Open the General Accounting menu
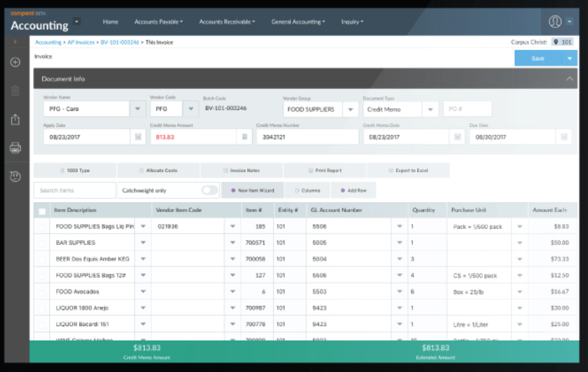588x372 pixels. point(298,22)
